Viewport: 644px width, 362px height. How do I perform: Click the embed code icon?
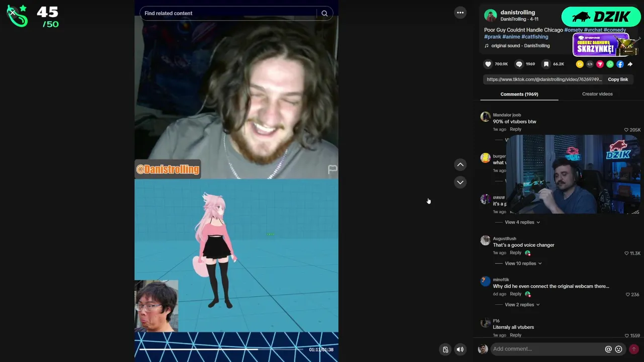(590, 64)
